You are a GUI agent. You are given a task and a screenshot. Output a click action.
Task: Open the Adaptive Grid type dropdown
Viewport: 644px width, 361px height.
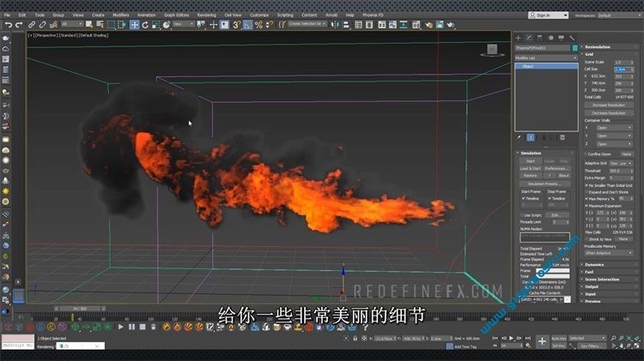[621, 163]
